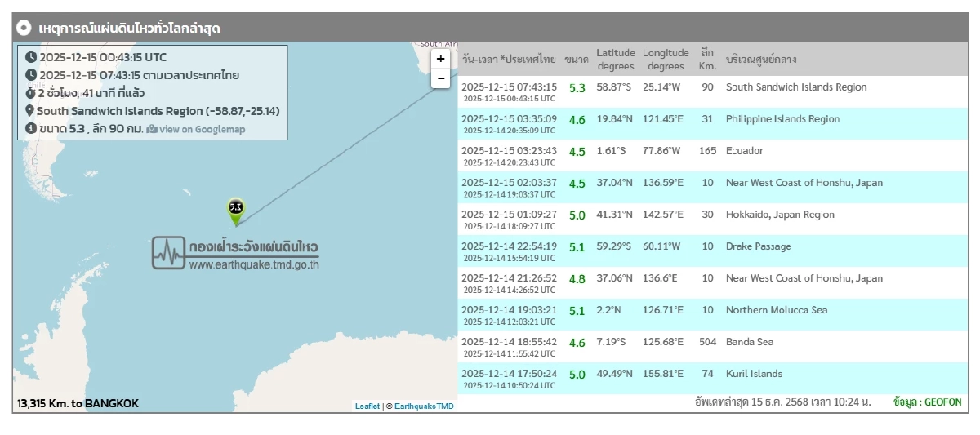Image resolution: width=980 pixels, height=435 pixels.
Task: Click the stopwatch icon for elapsed time
Action: [x=30, y=93]
